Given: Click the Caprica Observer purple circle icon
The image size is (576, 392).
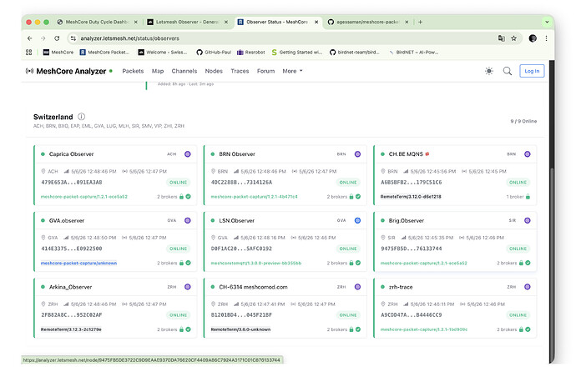Looking at the screenshot, I should tap(188, 154).
